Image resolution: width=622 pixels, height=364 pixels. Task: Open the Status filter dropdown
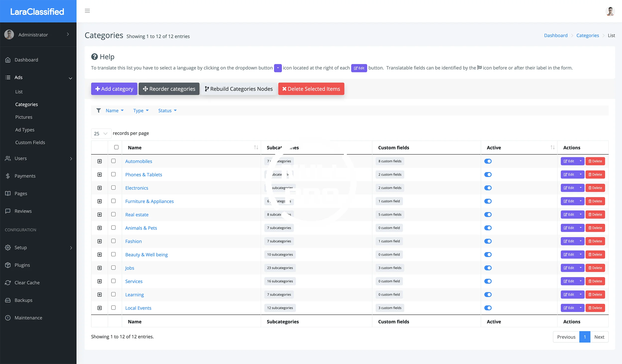[x=167, y=111]
